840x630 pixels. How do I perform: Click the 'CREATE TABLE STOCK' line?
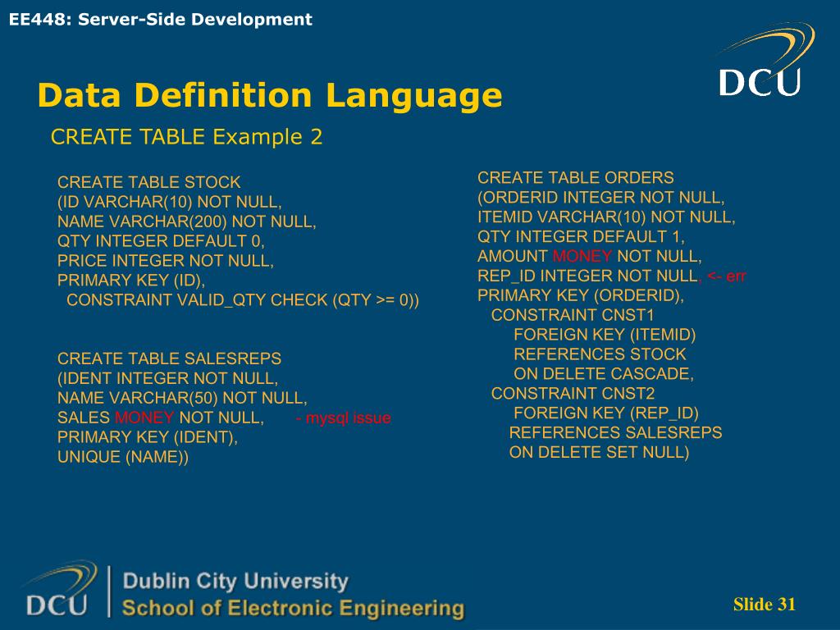pos(149,182)
